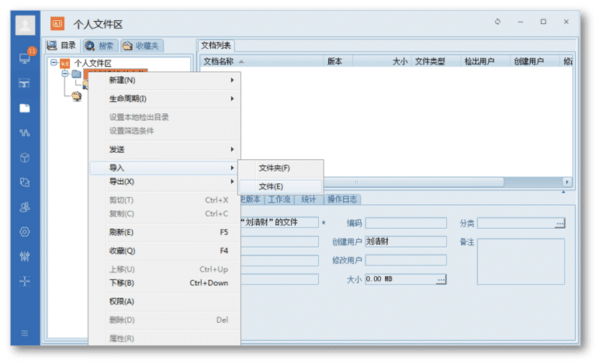Open the network hub sidebar icon
This screenshot has height=364, width=599.
[x=25, y=281]
